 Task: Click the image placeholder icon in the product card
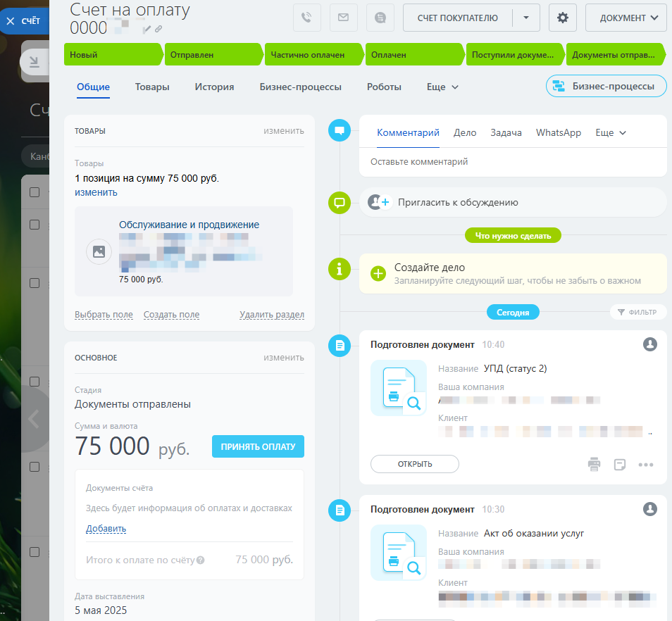[x=99, y=251]
